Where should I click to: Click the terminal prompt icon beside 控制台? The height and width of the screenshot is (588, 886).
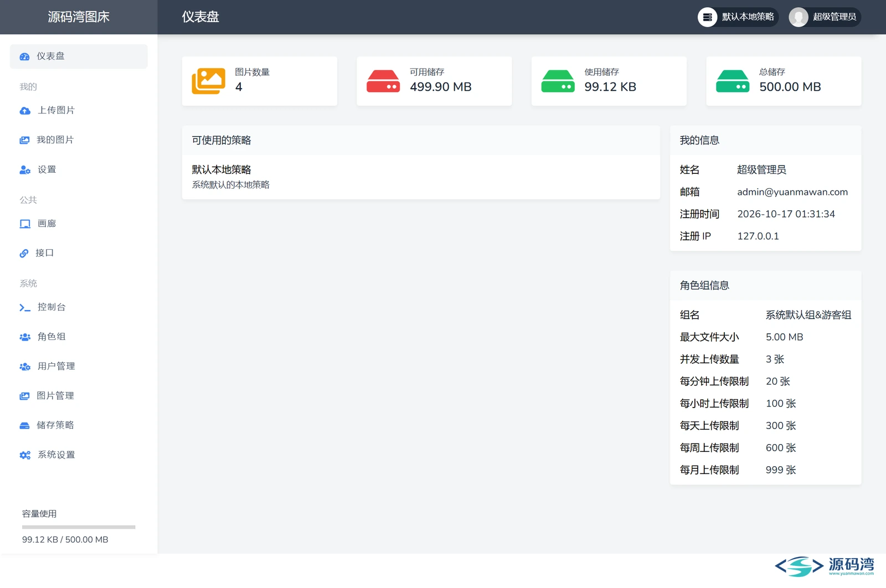[25, 307]
